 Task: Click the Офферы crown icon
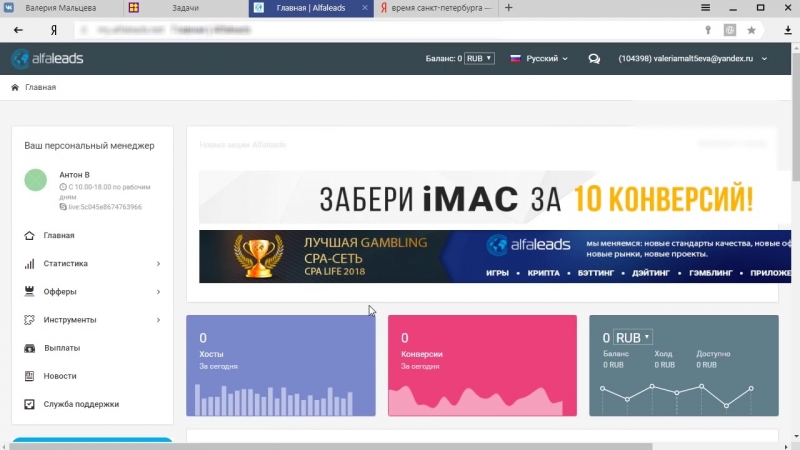28,292
